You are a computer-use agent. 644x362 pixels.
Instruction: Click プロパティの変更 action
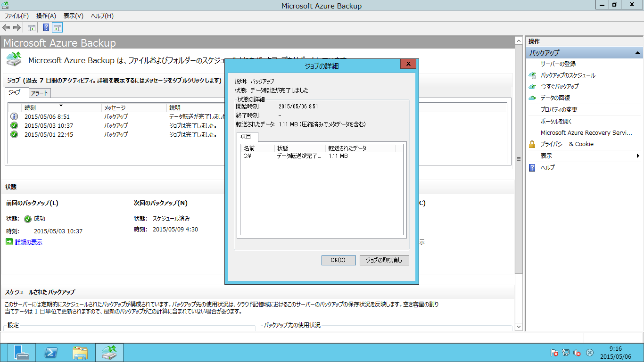(559, 110)
